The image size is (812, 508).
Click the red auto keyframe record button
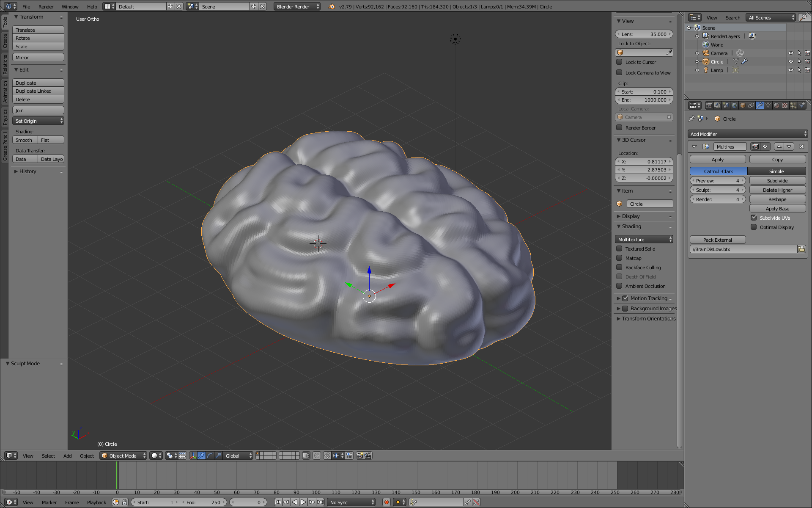coord(386,502)
